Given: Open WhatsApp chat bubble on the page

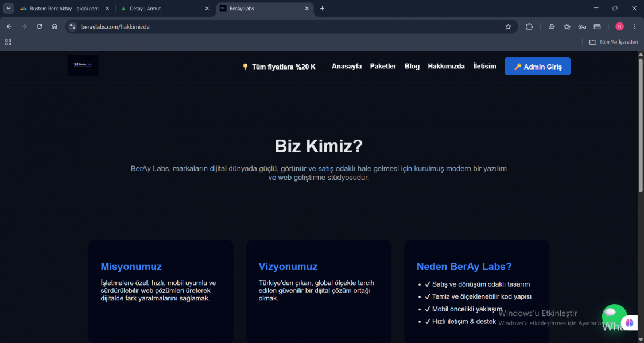Looking at the screenshot, I should tap(614, 317).
